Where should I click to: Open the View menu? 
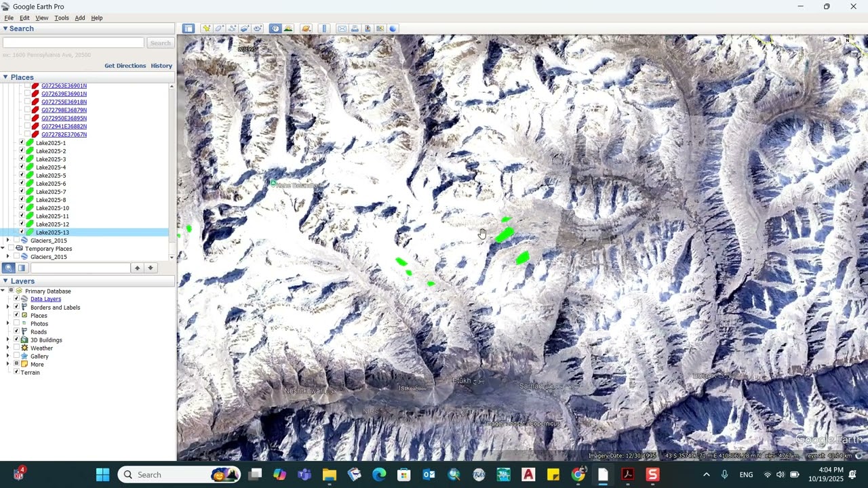click(42, 18)
